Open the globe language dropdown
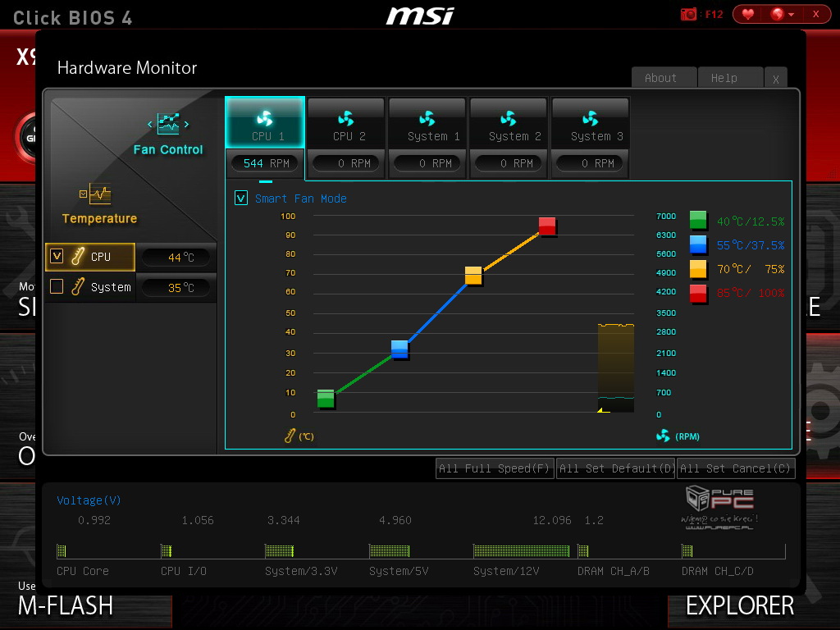Image resolution: width=840 pixels, height=630 pixels. pyautogui.click(x=782, y=14)
